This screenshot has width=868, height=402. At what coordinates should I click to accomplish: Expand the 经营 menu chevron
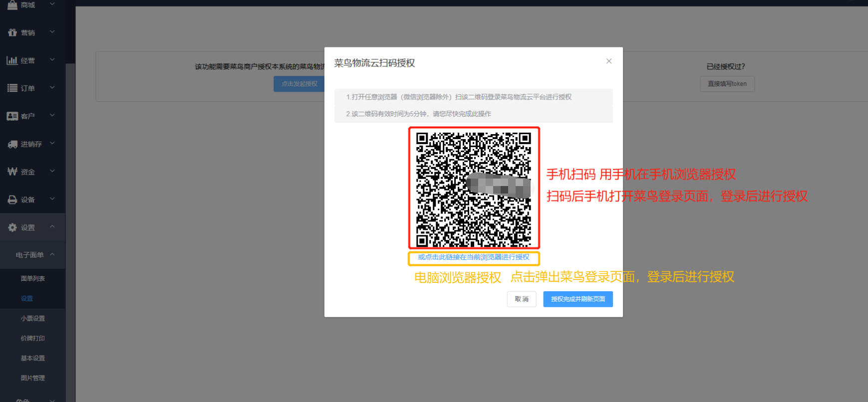52,60
